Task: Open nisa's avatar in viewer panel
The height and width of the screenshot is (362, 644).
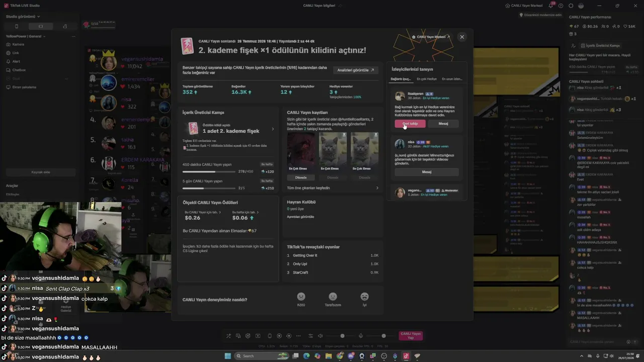Action: (400, 144)
